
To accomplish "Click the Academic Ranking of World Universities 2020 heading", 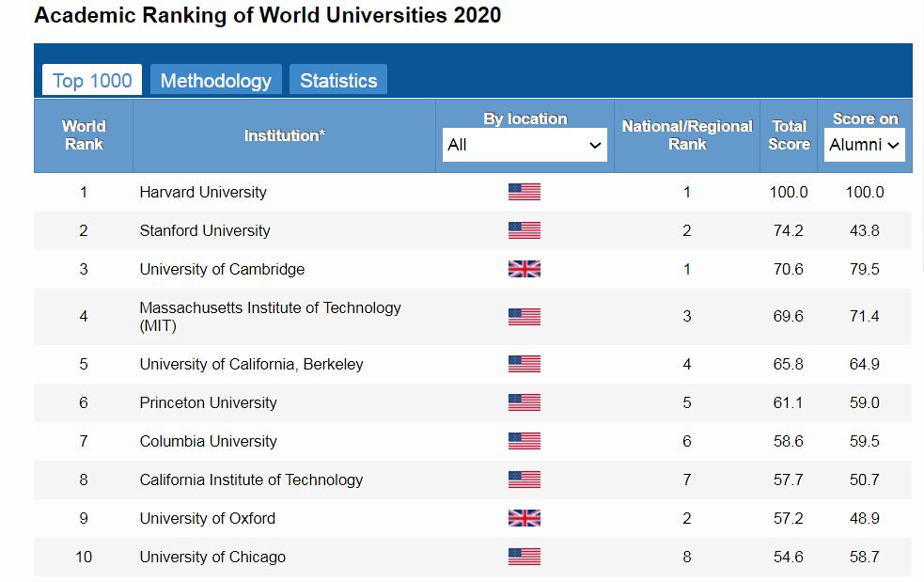I will click(x=268, y=15).
